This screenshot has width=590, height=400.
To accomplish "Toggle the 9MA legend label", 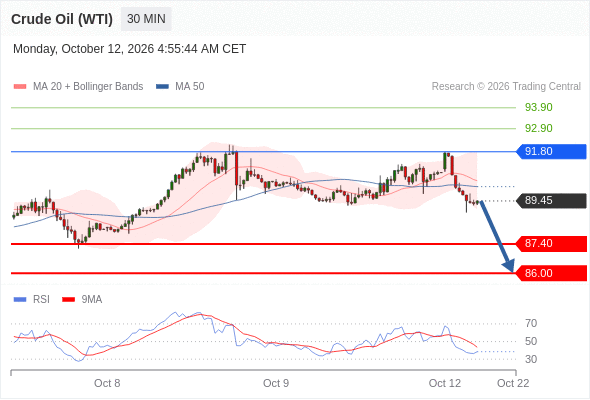I will 92,300.
